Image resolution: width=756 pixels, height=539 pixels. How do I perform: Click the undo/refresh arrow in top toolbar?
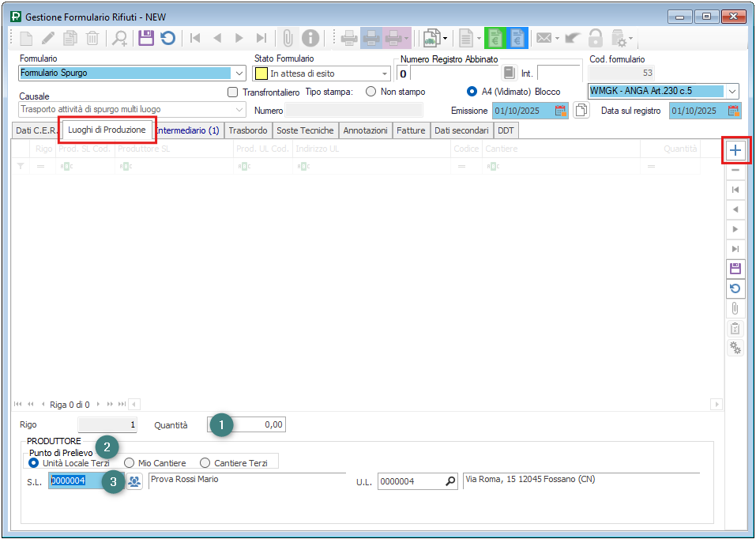167,38
